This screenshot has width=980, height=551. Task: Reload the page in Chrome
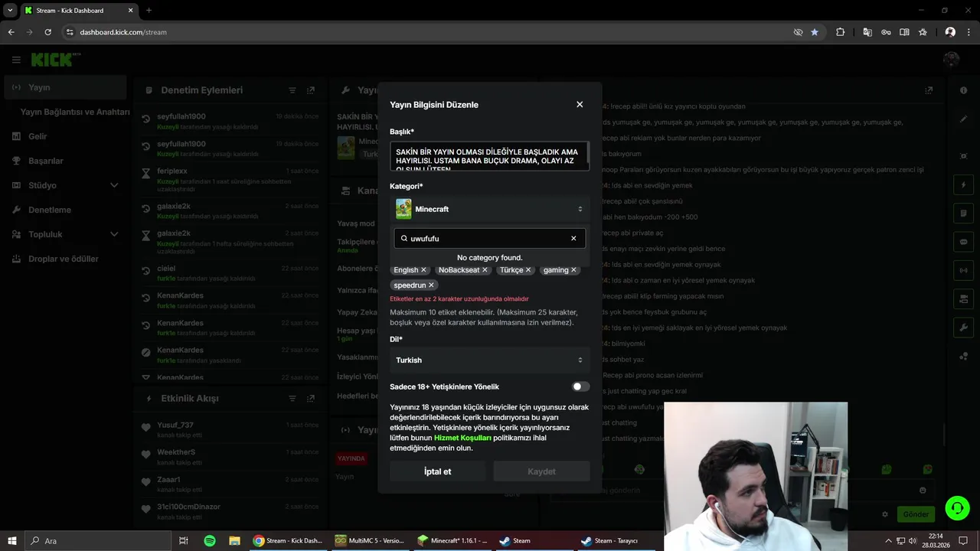tap(47, 32)
